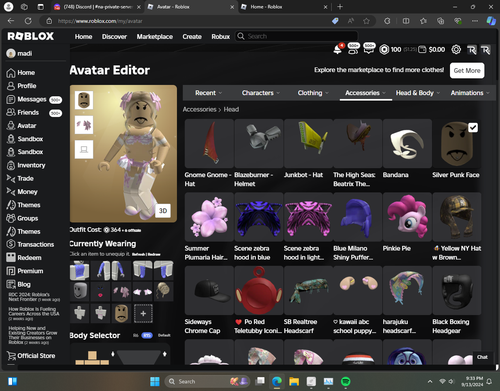Image resolution: width=500 pixels, height=391 pixels.
Task: Click the Redraw link under Currently Wearing
Action: [154, 254]
